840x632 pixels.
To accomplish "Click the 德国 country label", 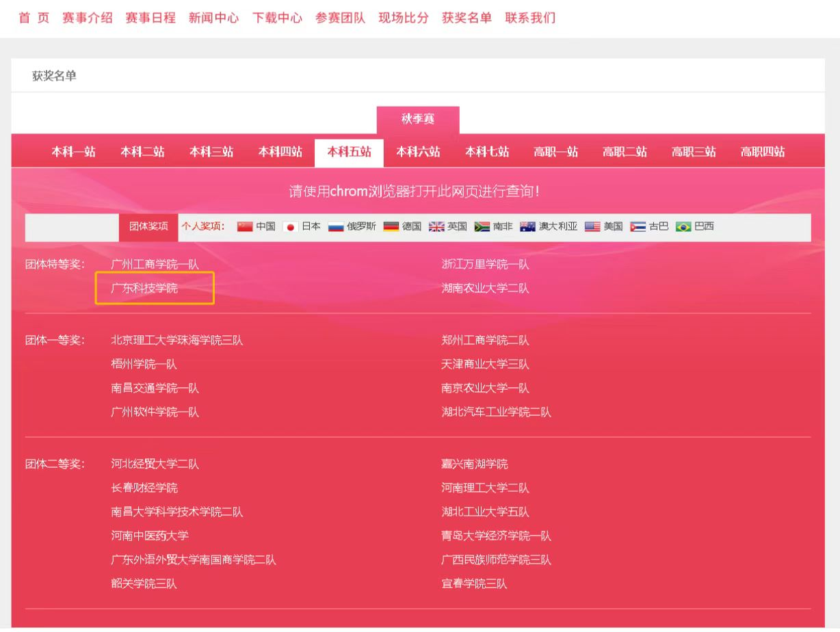I will click(412, 227).
